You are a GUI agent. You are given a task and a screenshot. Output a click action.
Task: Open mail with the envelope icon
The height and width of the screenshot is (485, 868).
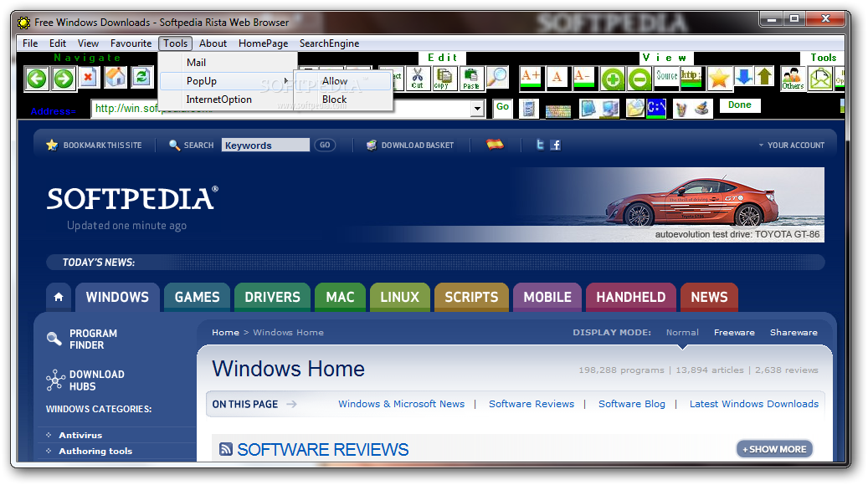point(820,78)
